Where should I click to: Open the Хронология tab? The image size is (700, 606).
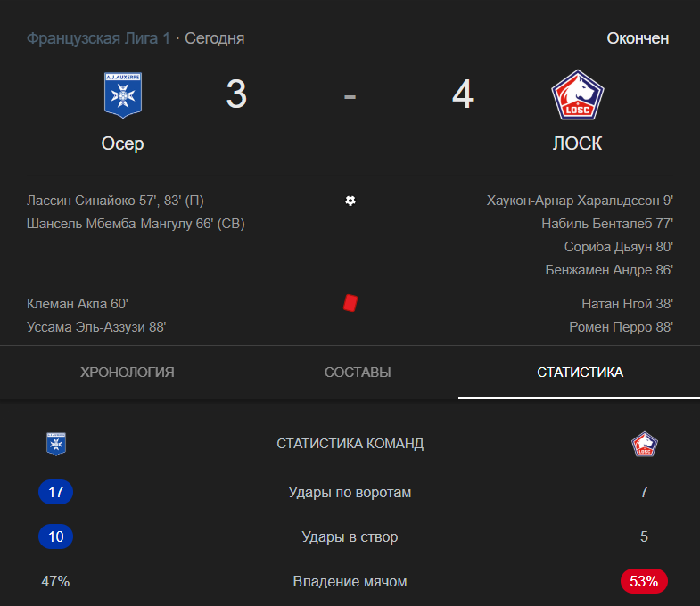[128, 373]
